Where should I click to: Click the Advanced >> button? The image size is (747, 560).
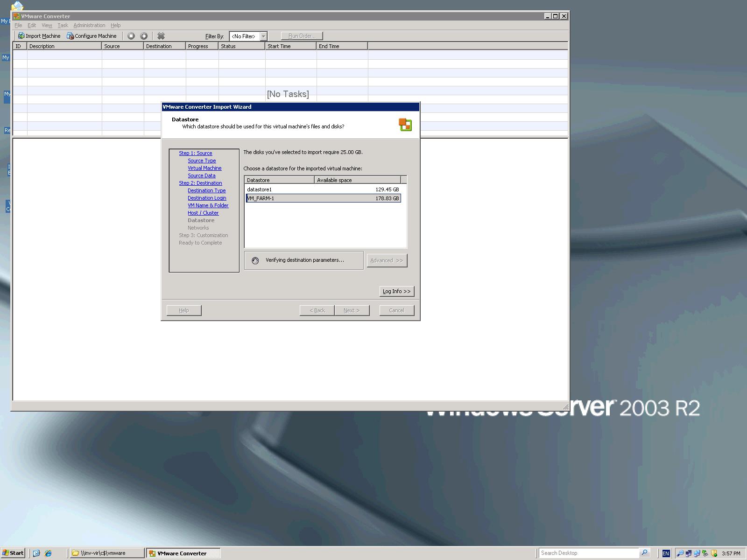point(387,260)
